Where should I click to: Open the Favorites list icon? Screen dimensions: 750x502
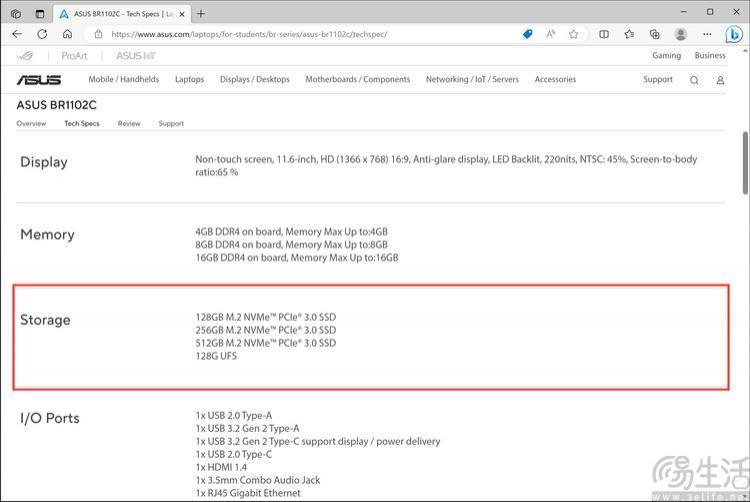tap(629, 34)
